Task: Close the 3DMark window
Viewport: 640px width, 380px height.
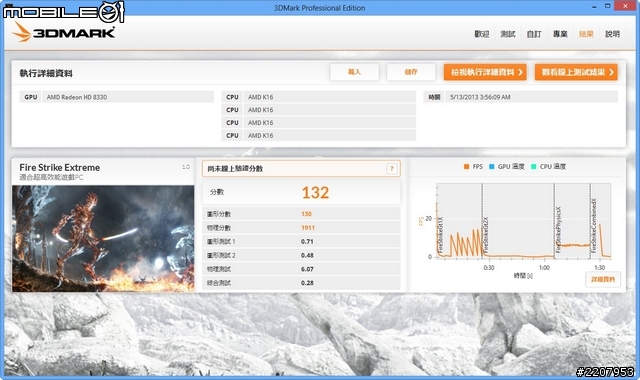Action: coord(625,6)
